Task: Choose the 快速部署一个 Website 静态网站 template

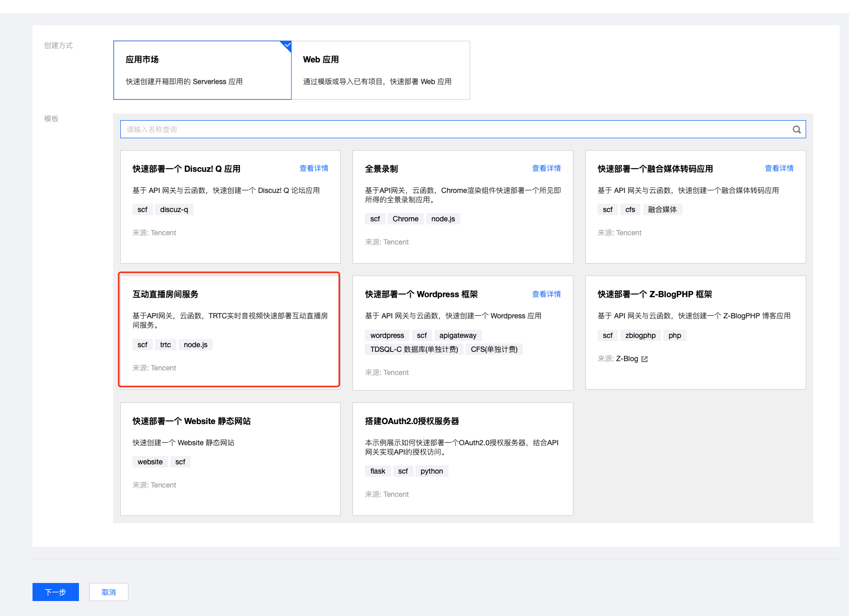Action: pyautogui.click(x=230, y=459)
